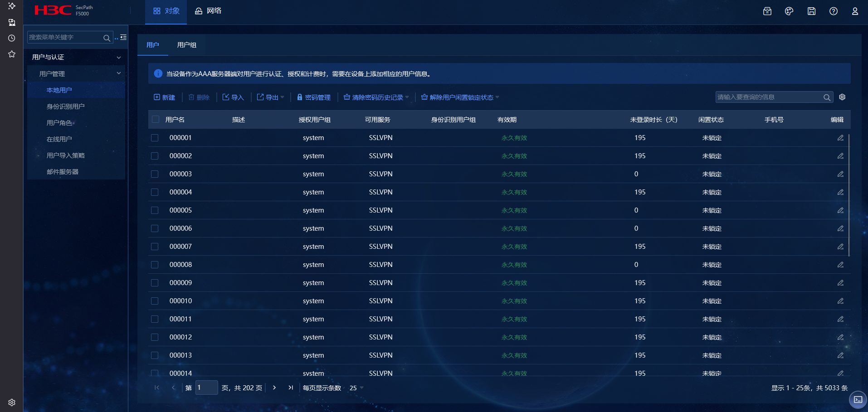The width and height of the screenshot is (868, 412).
Task: Select the checkbox for user 000013
Action: 155,355
